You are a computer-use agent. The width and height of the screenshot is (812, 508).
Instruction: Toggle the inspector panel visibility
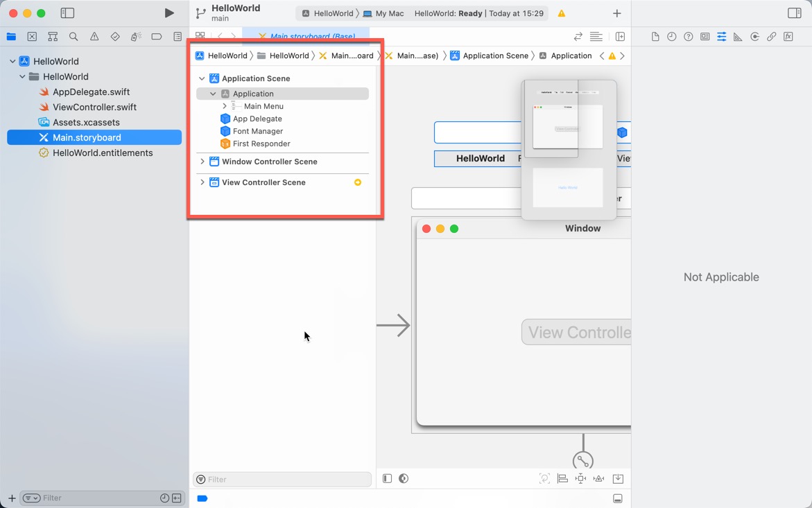tap(795, 13)
